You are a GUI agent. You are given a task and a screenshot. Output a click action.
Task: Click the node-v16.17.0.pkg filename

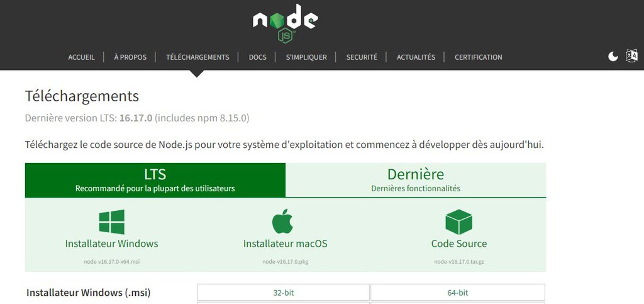pos(286,262)
